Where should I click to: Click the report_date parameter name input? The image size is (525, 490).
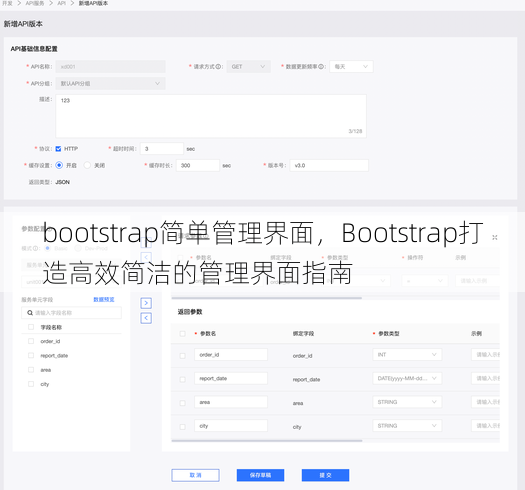pos(231,378)
